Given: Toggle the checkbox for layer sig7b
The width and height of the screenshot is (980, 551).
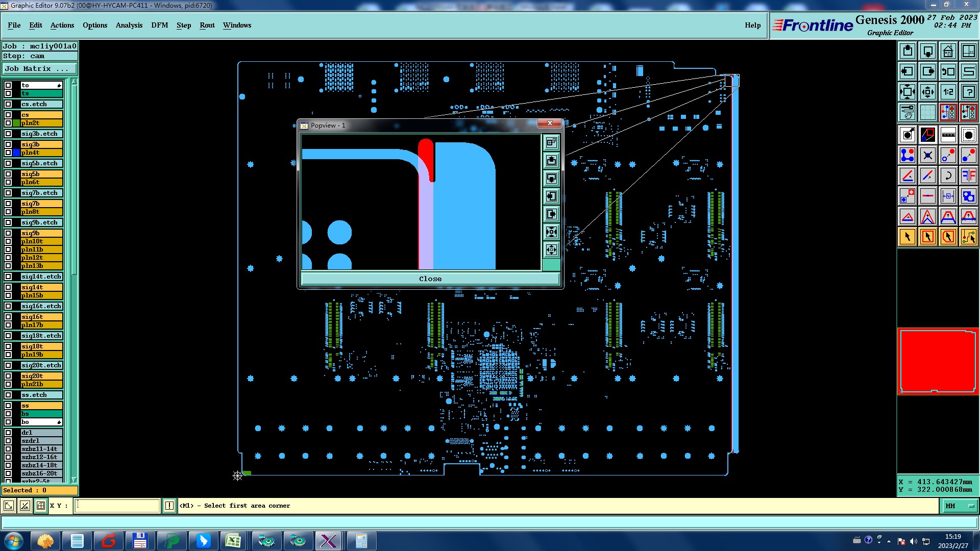Looking at the screenshot, I should click(8, 204).
